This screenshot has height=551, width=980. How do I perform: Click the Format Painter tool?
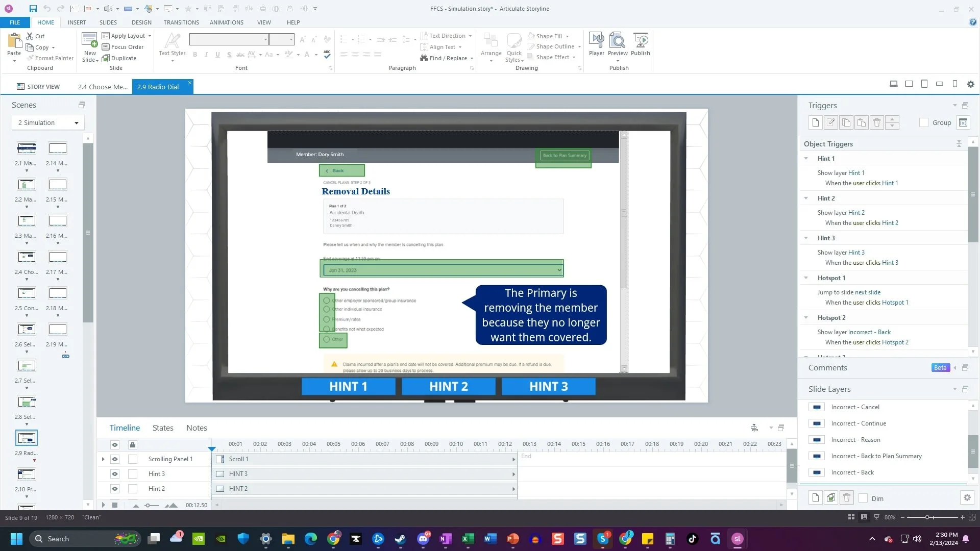(x=50, y=58)
